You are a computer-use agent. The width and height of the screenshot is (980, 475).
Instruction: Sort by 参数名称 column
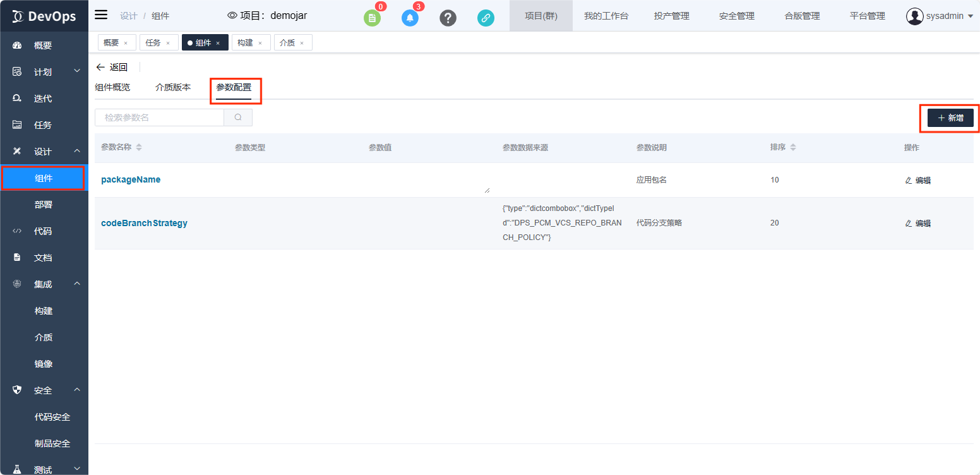[x=139, y=147]
